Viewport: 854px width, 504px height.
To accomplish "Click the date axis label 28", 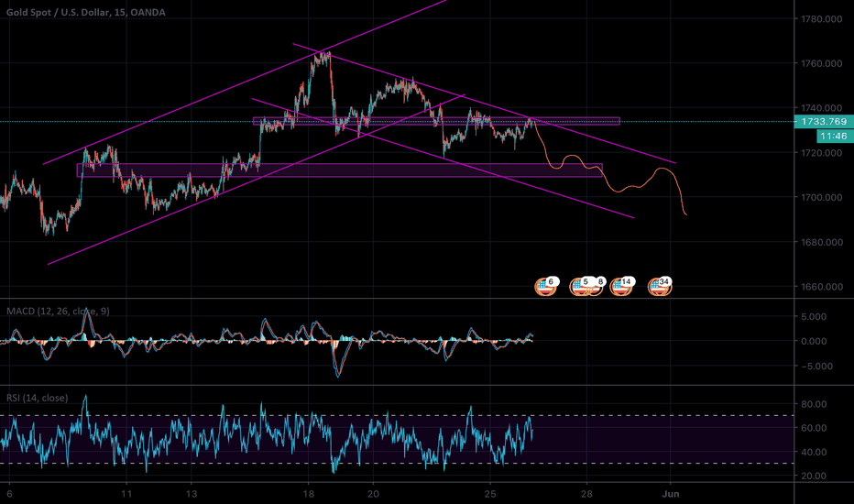I will (586, 494).
